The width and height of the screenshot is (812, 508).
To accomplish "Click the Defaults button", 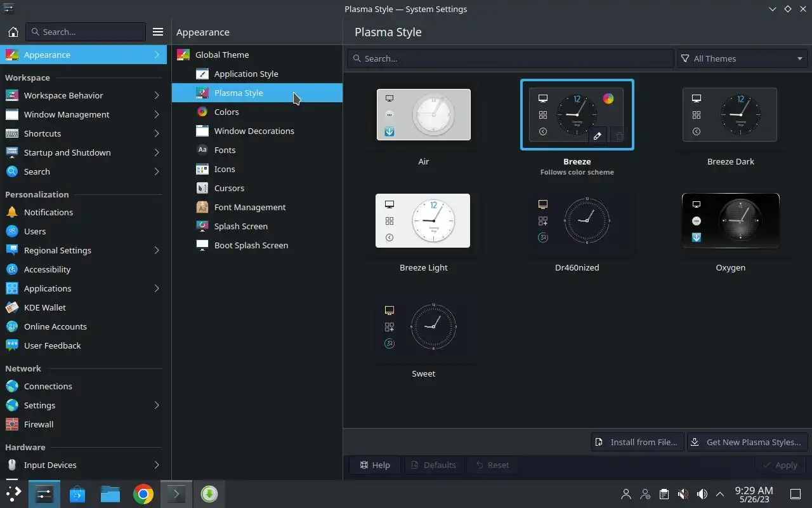I will pos(433,465).
